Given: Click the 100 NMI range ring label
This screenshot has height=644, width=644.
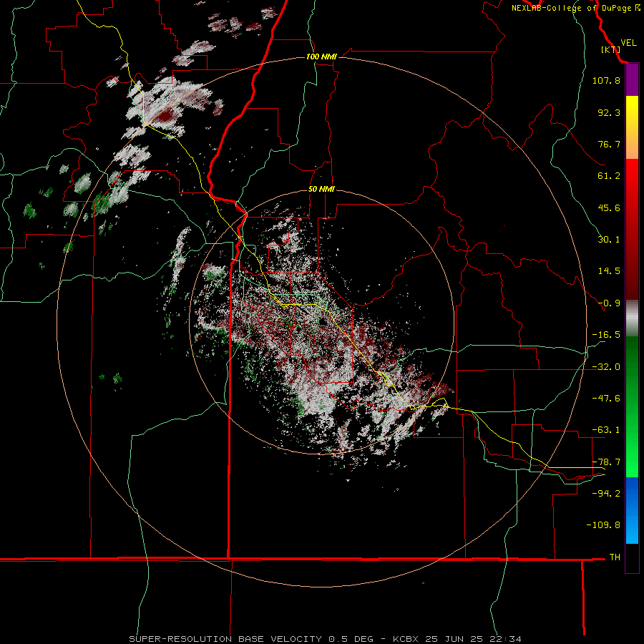Looking at the screenshot, I should (321, 57).
